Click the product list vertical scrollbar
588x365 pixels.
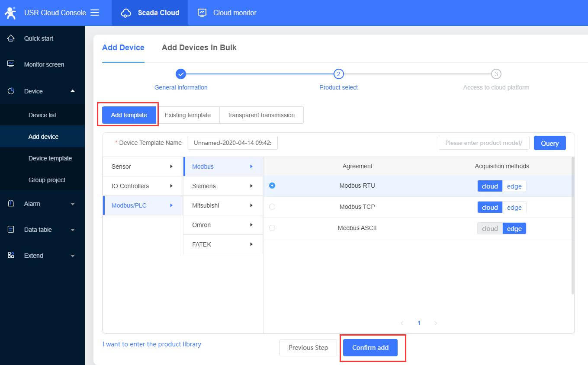click(x=573, y=226)
